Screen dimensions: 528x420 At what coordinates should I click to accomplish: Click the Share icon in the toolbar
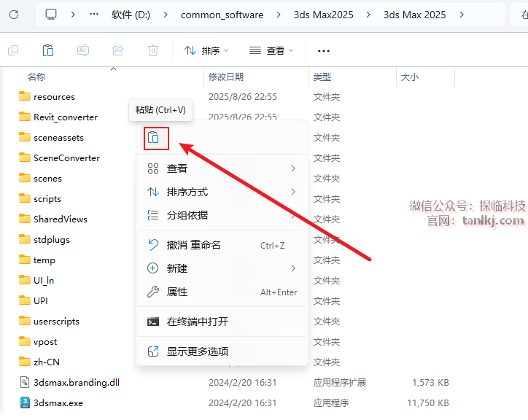[118, 50]
